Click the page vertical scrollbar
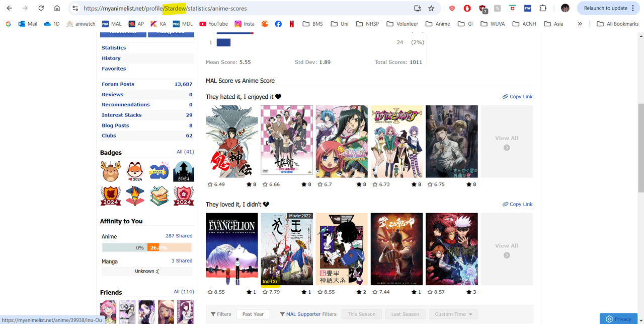644x324 pixels. 640,147
